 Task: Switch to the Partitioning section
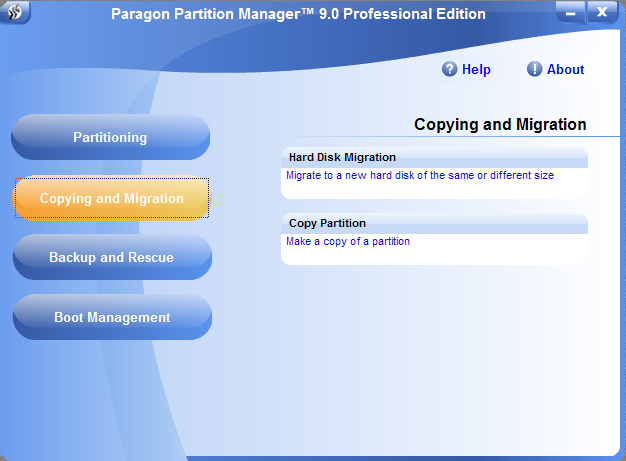[110, 137]
